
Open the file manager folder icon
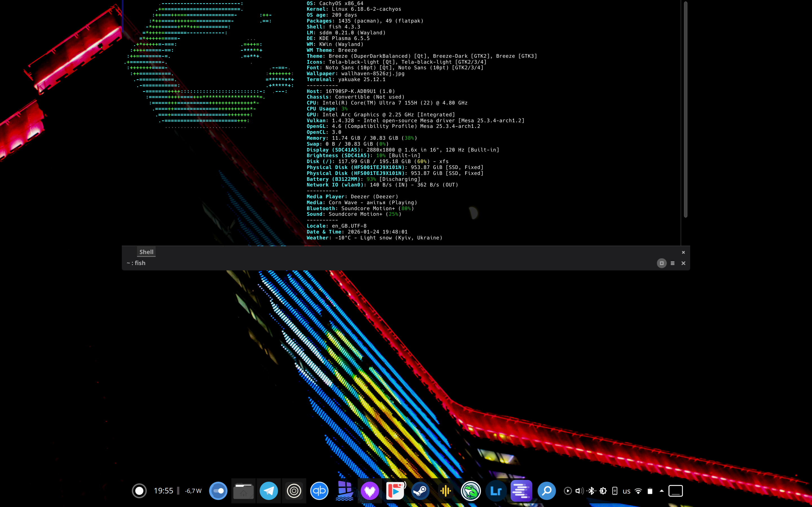pos(243,491)
